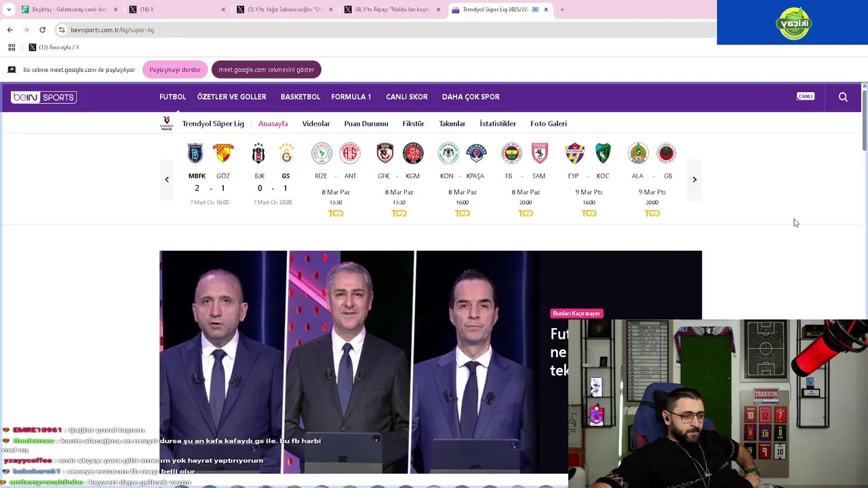Click the Eyüpspor (EYP) club crest

[x=574, y=153]
